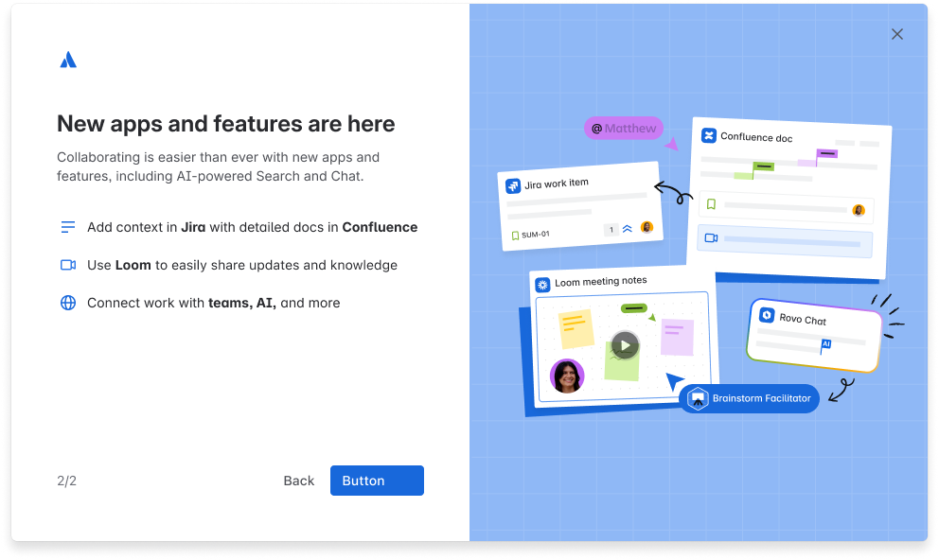The image size is (939, 560).
Task: Click the avatar in Confluence doc row
Action: (859, 210)
